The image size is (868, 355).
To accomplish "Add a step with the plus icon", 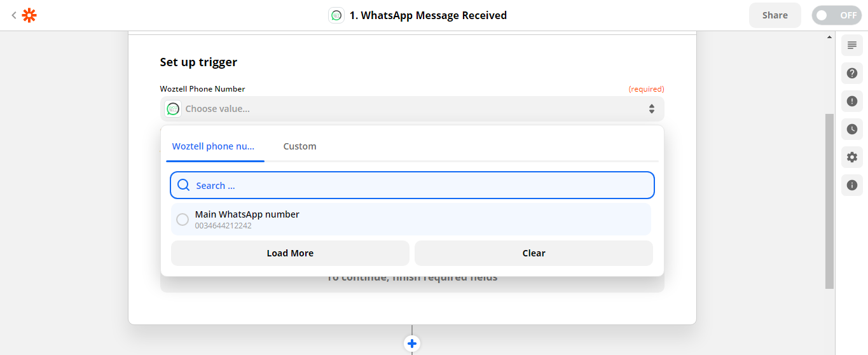I will click(412, 344).
